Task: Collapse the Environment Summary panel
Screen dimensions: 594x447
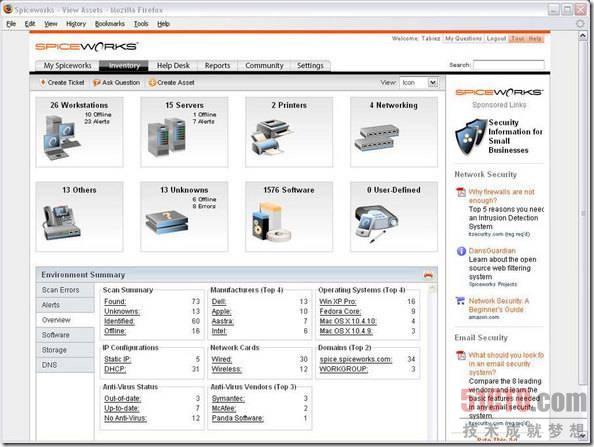Action: point(428,275)
